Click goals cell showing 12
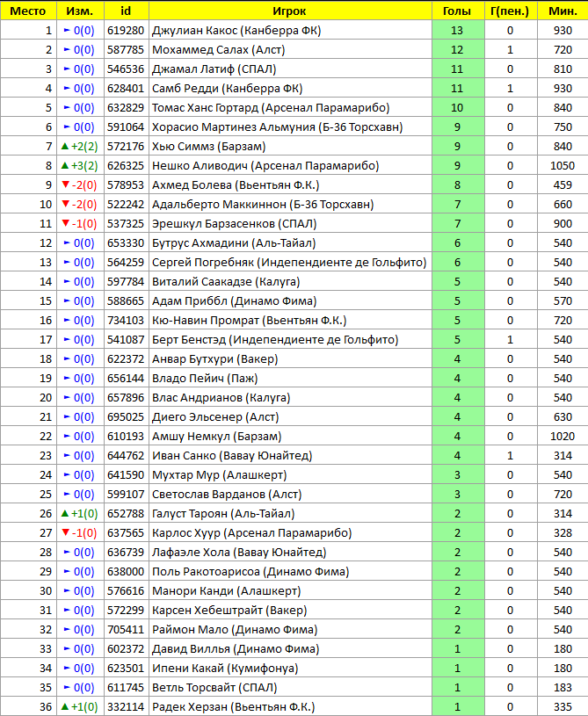The height and width of the screenshot is (716, 588). point(458,50)
